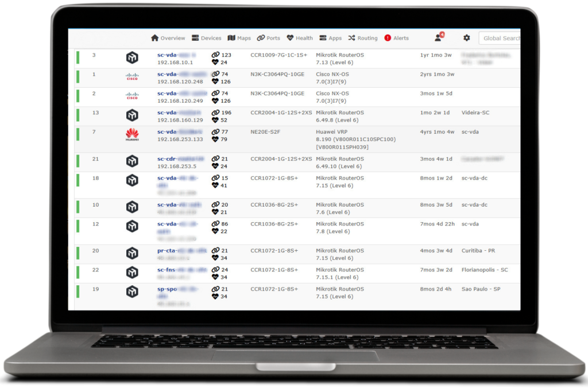Select location text Sao Paulo - SP
Screen dimensions: 588x392
pos(481,289)
